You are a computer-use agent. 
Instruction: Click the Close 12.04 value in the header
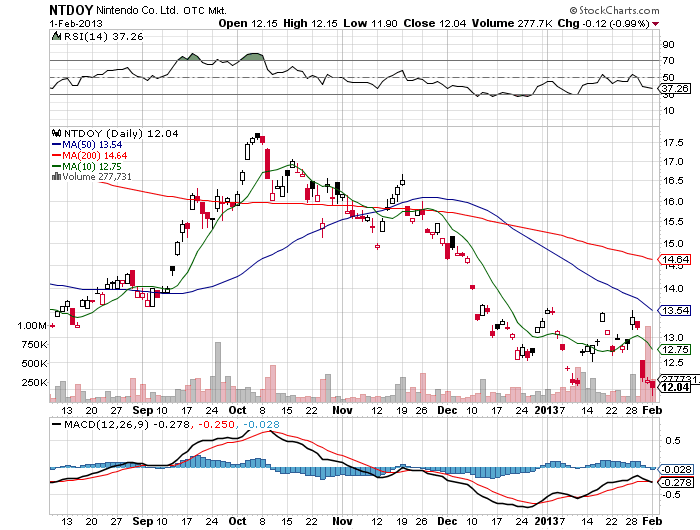(x=434, y=23)
